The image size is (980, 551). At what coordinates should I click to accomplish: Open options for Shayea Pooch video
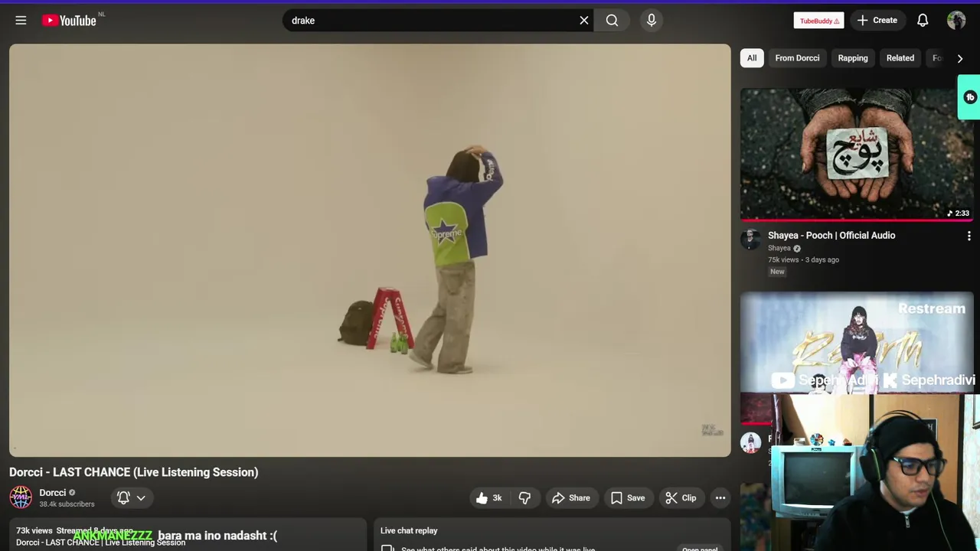pyautogui.click(x=969, y=236)
